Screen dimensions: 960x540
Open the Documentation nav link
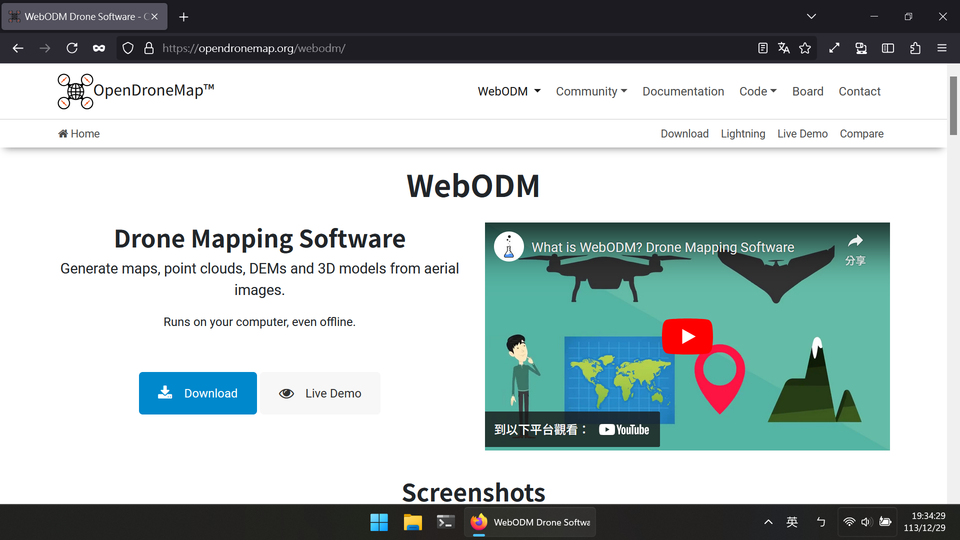point(683,91)
